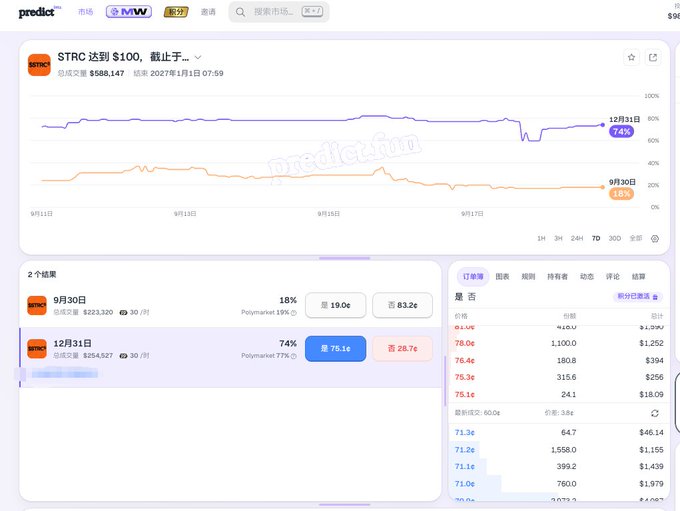
Task: Click the orange 18% chart label
Action: pos(621,193)
